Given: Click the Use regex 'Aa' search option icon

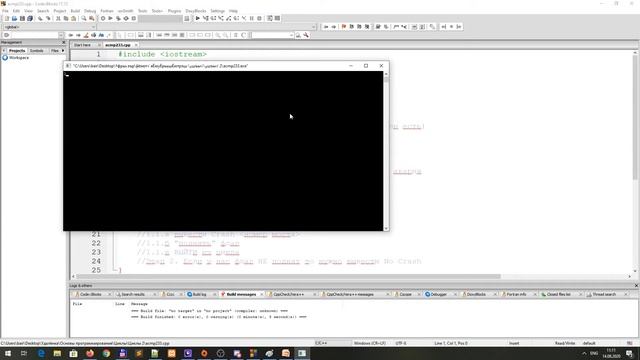Looking at the screenshot, I should pyautogui.click(x=101, y=35).
